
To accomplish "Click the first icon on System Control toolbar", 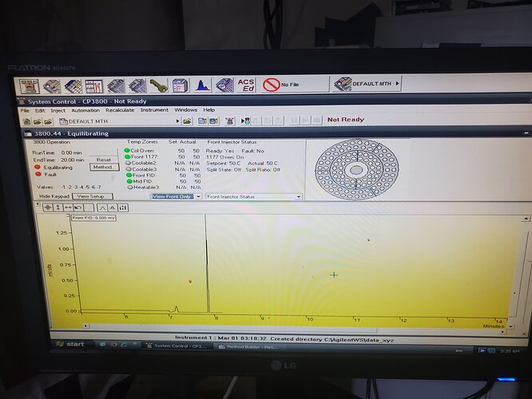I will pos(26,121).
